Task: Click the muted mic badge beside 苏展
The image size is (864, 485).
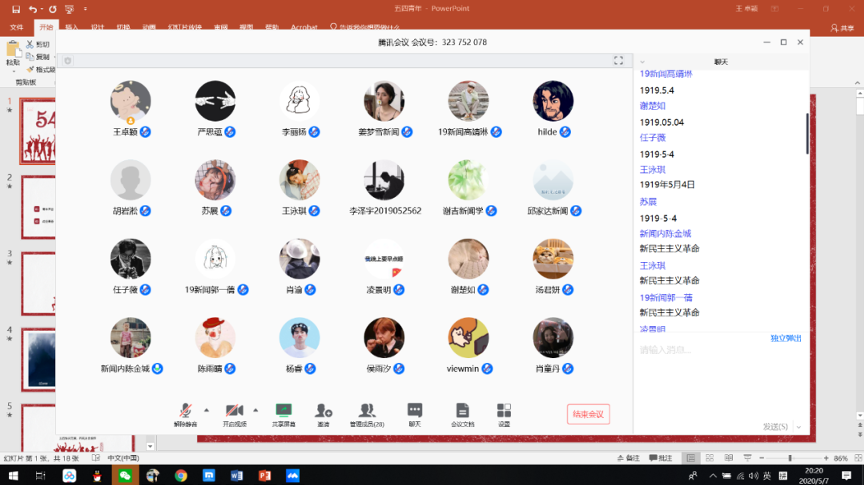Action: (x=226, y=211)
